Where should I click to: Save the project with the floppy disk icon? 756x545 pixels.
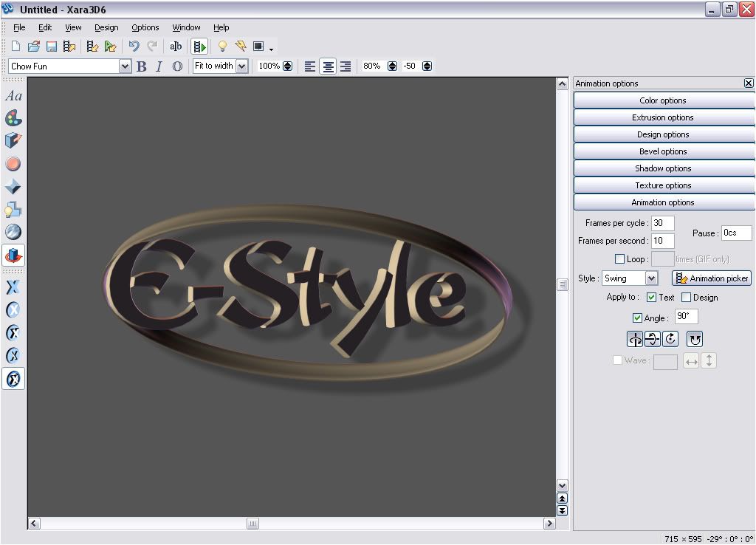point(51,47)
